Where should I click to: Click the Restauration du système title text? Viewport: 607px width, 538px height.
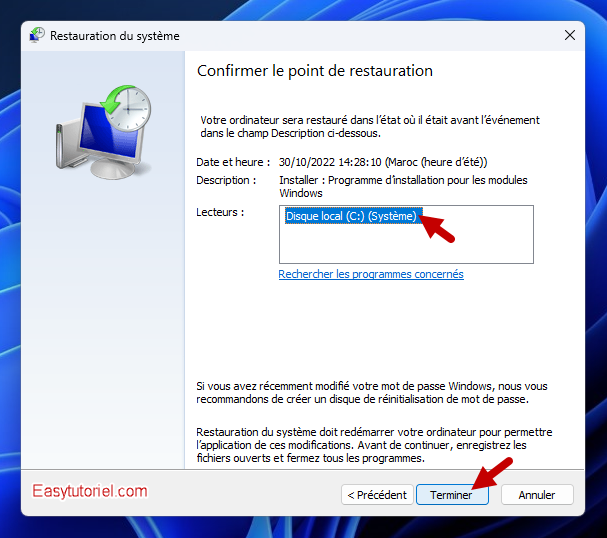click(115, 36)
